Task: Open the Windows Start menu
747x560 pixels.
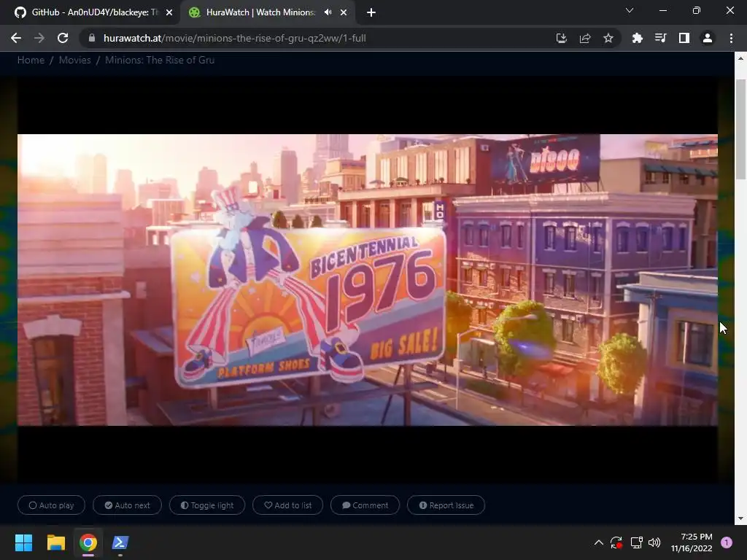Action: pyautogui.click(x=23, y=542)
